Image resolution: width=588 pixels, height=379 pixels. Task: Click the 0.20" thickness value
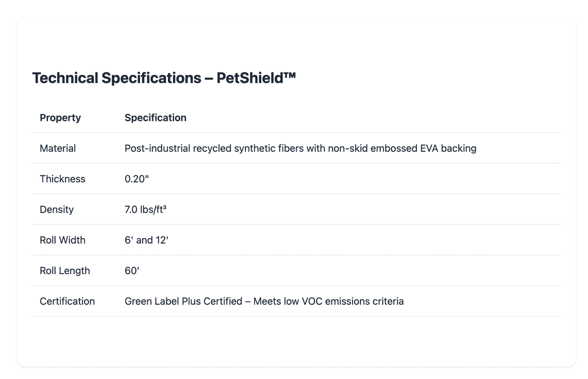tap(136, 179)
